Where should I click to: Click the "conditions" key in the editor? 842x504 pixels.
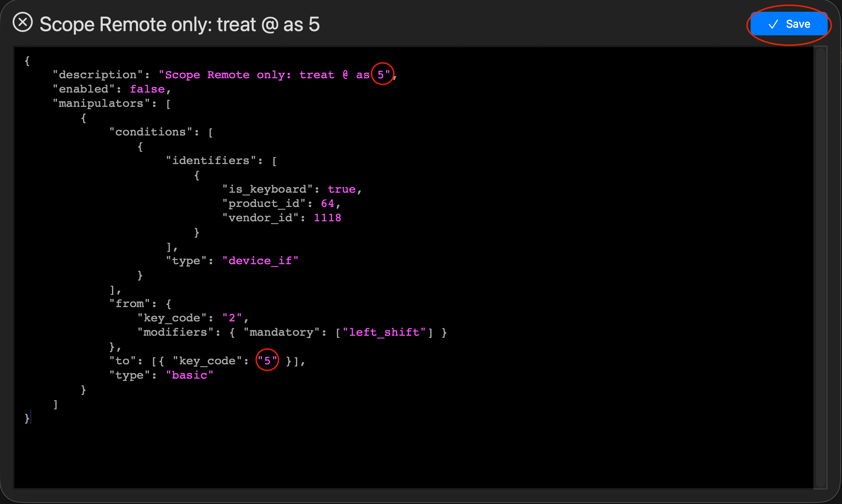tap(151, 132)
